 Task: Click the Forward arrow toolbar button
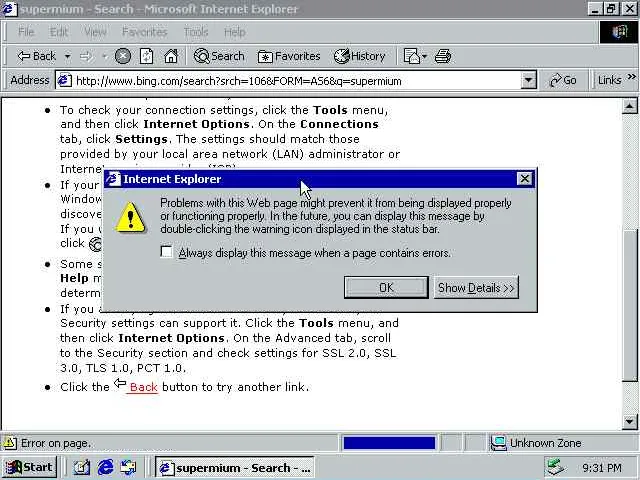[x=86, y=56]
